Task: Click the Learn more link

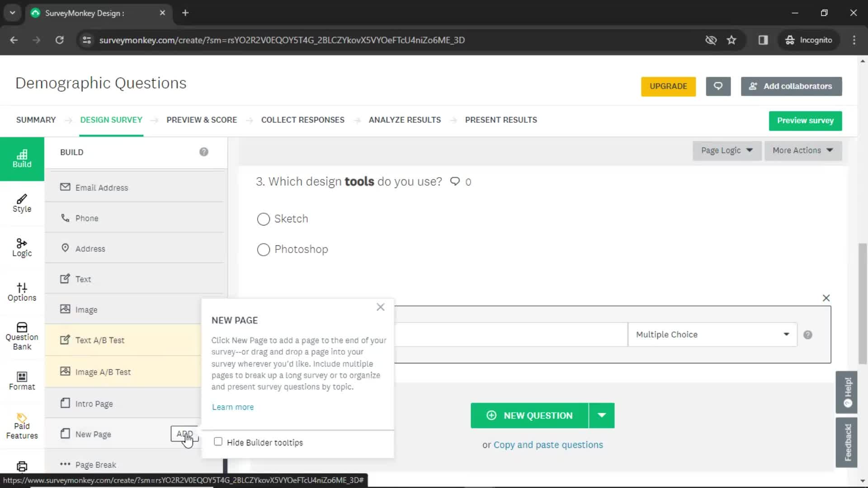Action: (x=232, y=407)
